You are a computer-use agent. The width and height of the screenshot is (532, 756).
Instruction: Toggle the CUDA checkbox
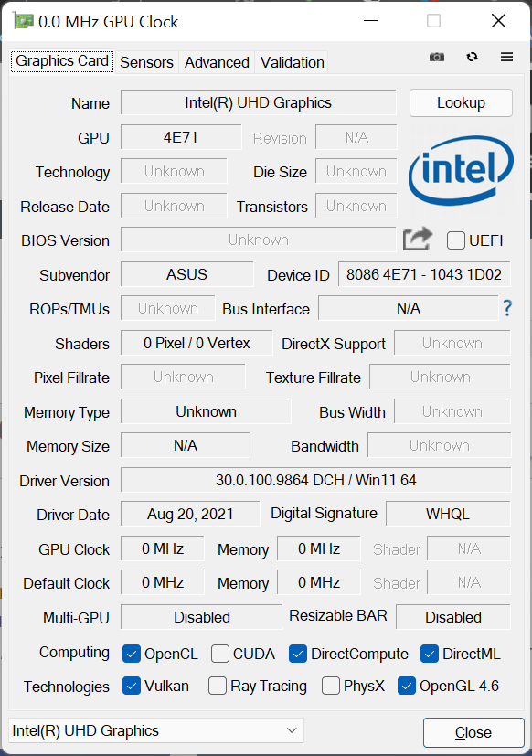(x=220, y=654)
